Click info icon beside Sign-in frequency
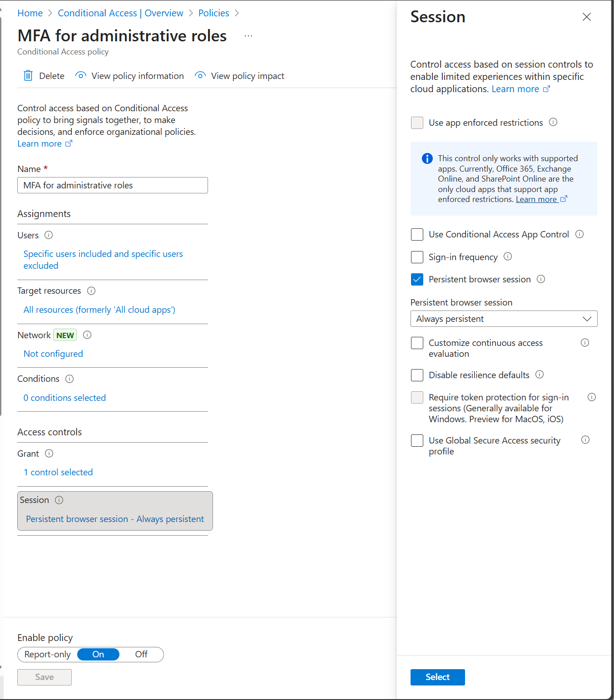This screenshot has width=614, height=700. coord(508,256)
